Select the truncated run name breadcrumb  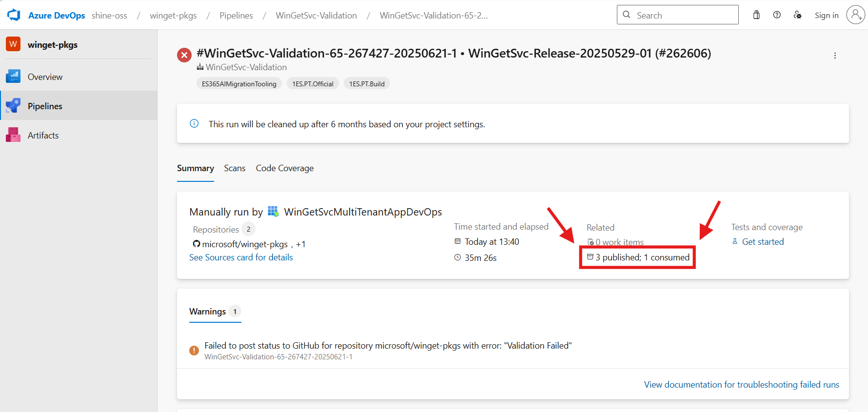(434, 16)
